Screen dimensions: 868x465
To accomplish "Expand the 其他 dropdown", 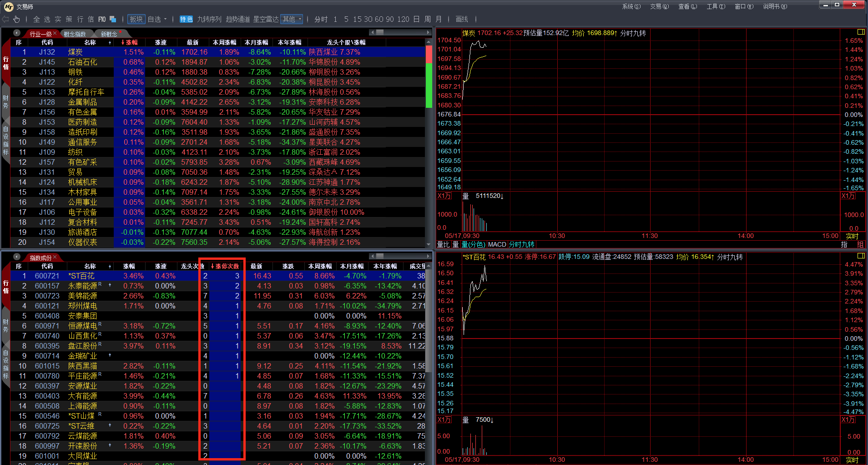I will point(300,19).
